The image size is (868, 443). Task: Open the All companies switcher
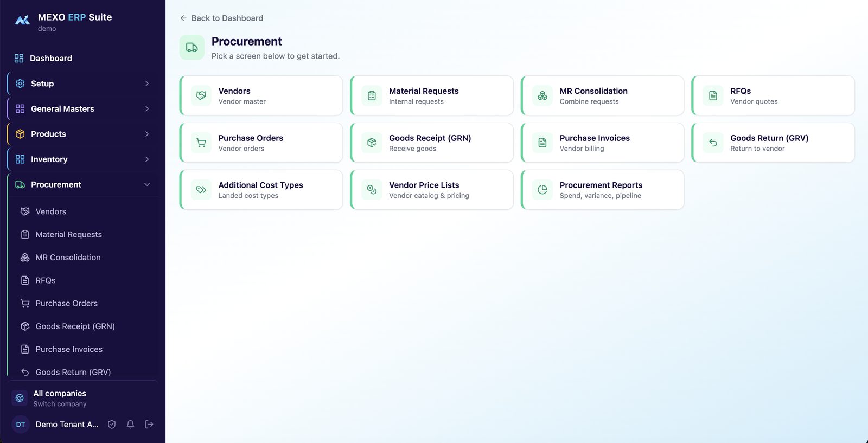tap(82, 398)
